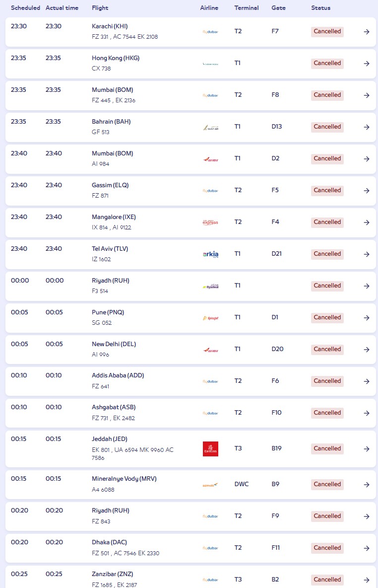Click the Status column header
The image size is (378, 588).
(x=320, y=8)
